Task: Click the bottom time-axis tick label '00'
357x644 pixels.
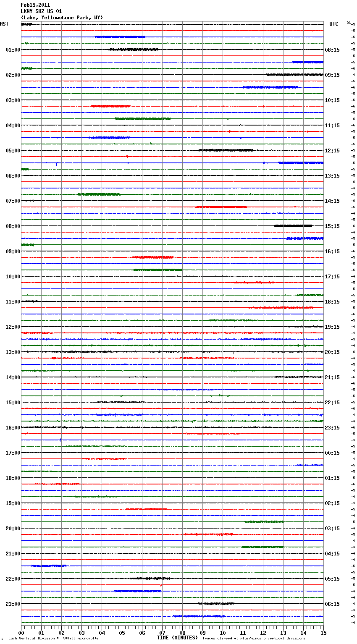Action: pos(21,633)
